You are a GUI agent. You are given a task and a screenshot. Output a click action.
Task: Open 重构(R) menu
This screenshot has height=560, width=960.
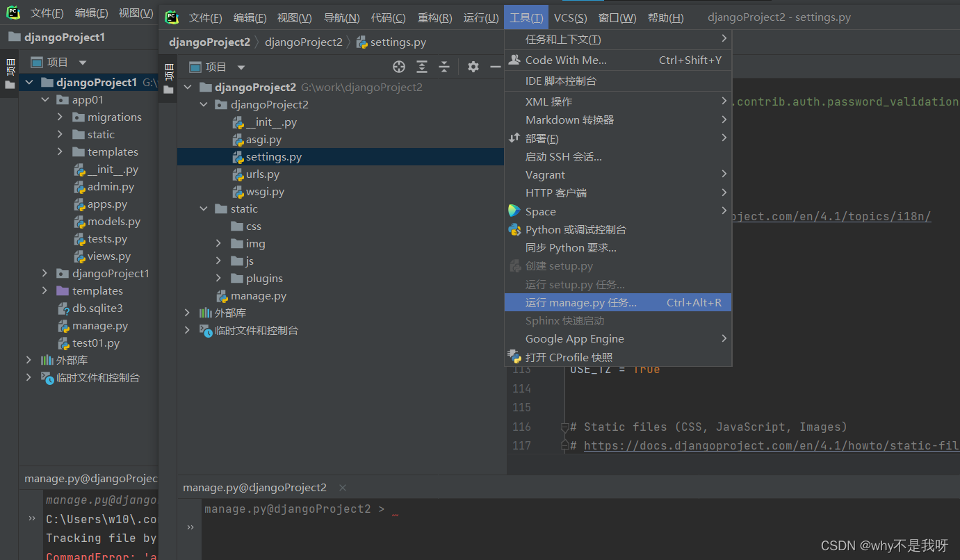(435, 17)
